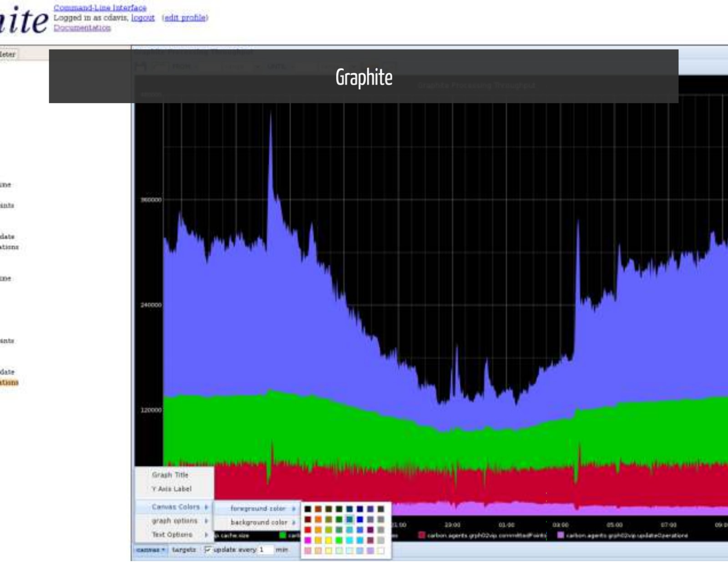Screen dimensions: 728x562
Task: Open the edit profile link
Action: click(185, 18)
